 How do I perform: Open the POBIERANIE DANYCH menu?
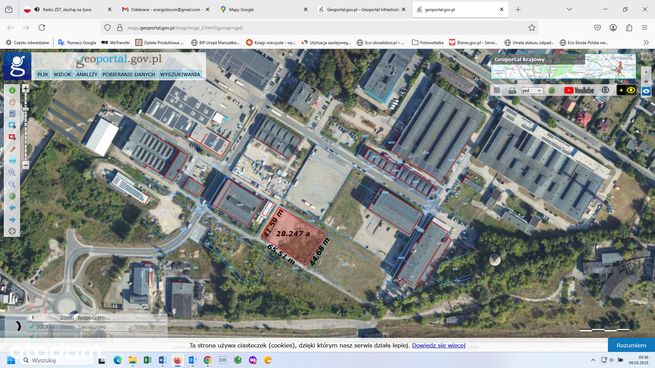coord(129,74)
